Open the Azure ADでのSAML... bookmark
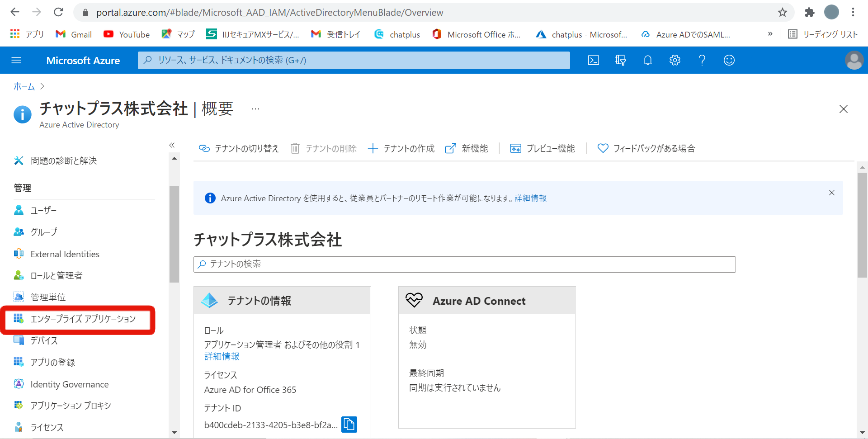Viewport: 868px width, 439px height. 685,34
